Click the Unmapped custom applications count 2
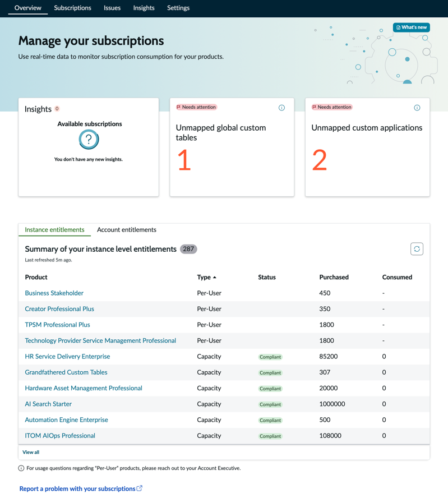Screen dimensions: 448x503 tap(320, 160)
